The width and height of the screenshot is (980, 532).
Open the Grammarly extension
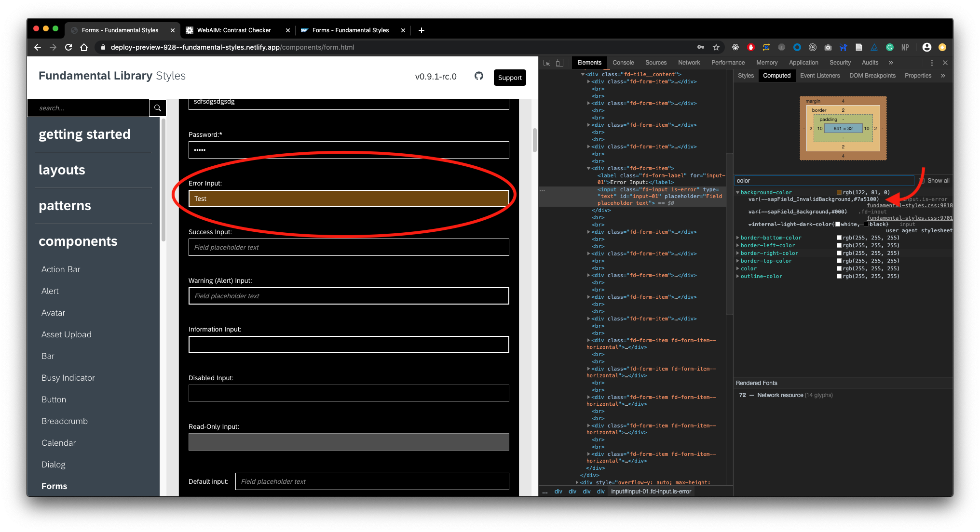(890, 47)
